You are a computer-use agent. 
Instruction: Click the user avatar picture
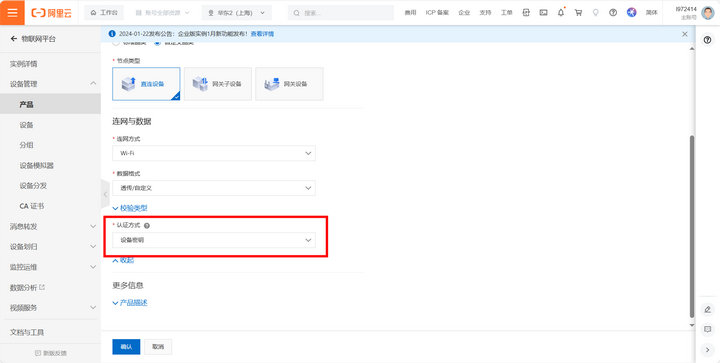(x=708, y=13)
